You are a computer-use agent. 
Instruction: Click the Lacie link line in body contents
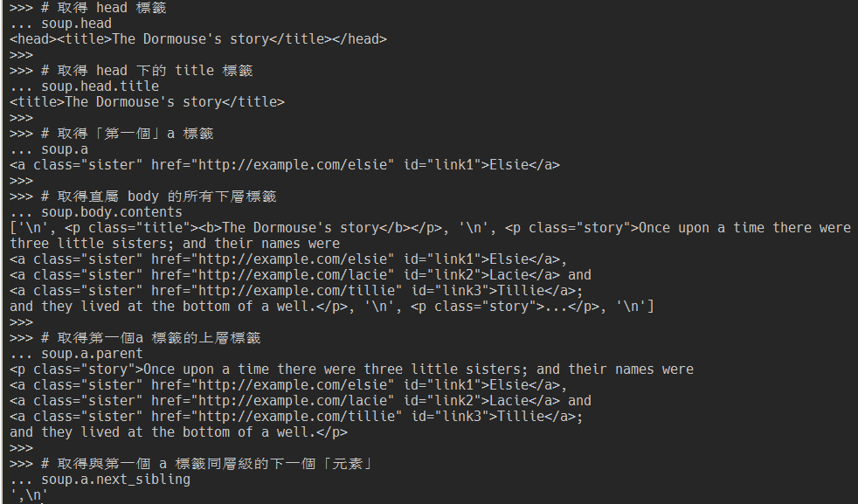301,275
